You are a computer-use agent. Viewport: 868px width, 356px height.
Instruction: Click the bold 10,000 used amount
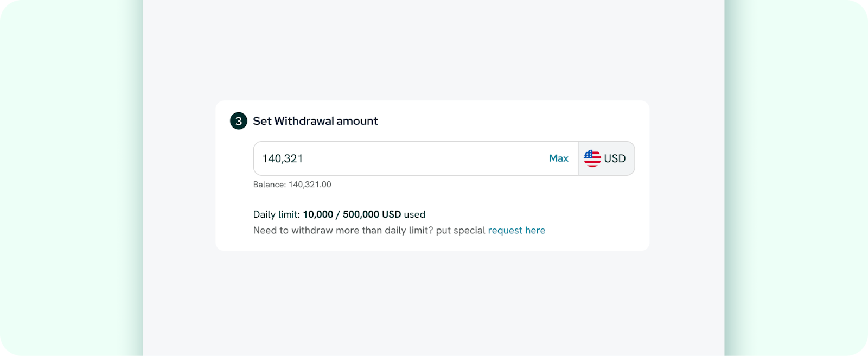click(x=318, y=214)
